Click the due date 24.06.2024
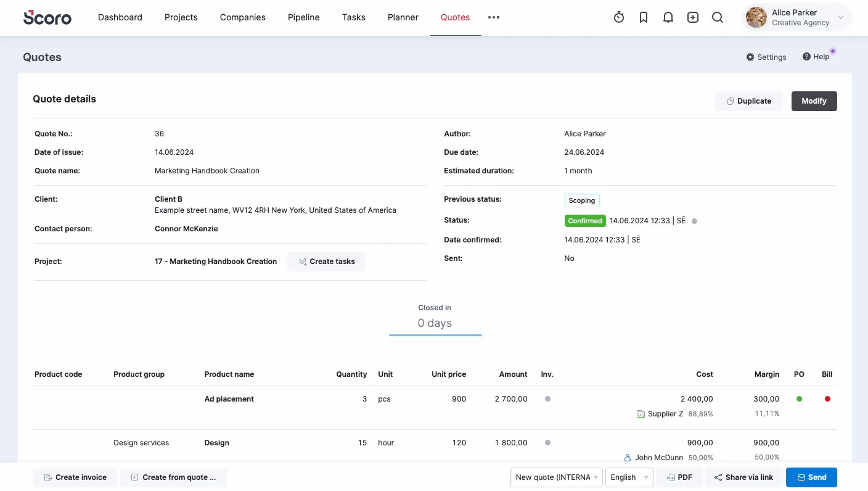Image resolution: width=868 pixels, height=491 pixels. click(584, 152)
